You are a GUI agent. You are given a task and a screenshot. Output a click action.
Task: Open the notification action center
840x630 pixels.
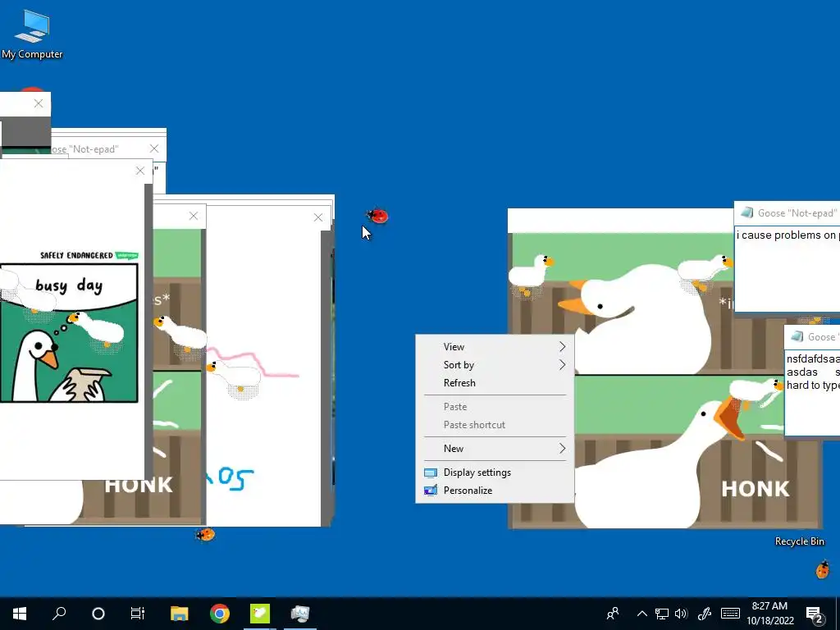(815, 614)
